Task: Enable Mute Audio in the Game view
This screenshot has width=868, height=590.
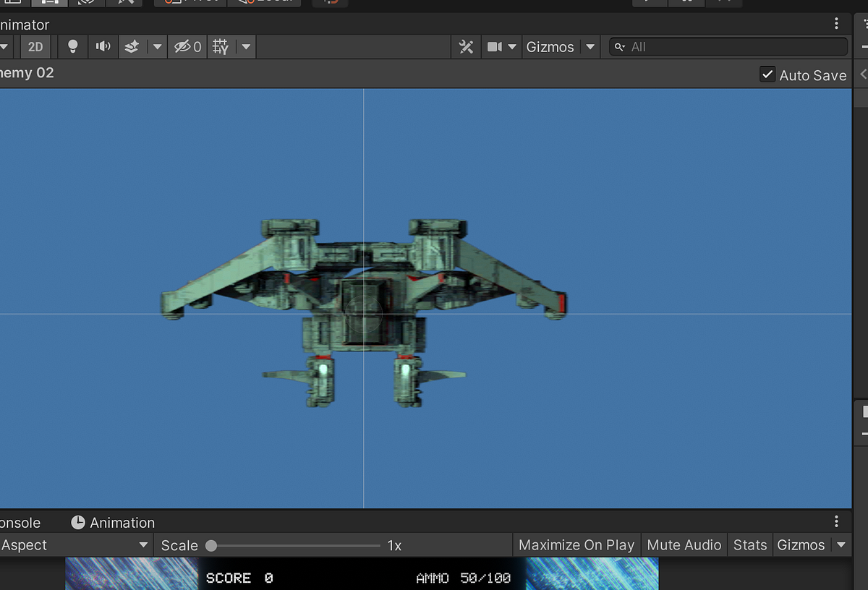Action: pyautogui.click(x=684, y=544)
